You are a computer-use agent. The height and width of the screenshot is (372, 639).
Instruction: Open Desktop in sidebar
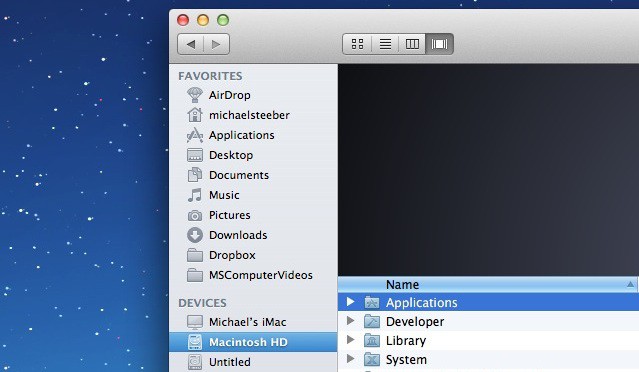(x=231, y=155)
